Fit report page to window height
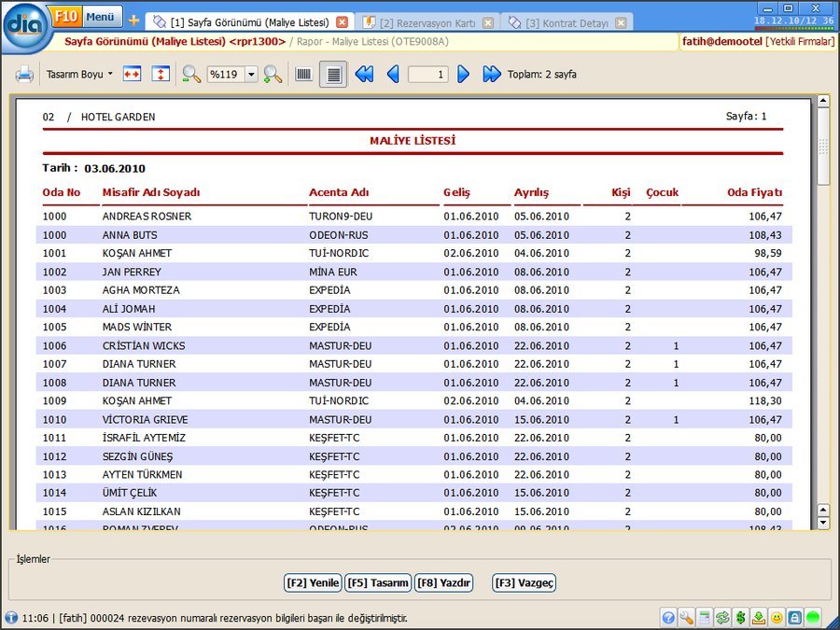 click(161, 74)
